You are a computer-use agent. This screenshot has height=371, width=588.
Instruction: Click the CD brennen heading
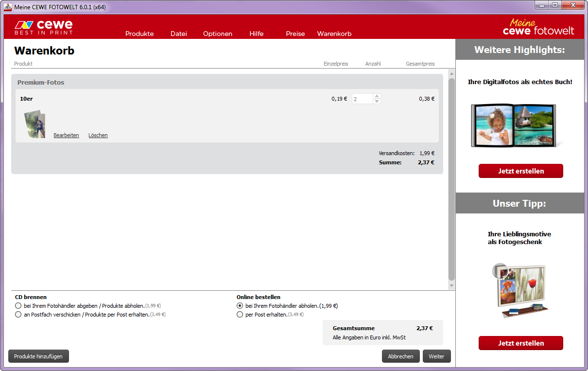(x=31, y=297)
